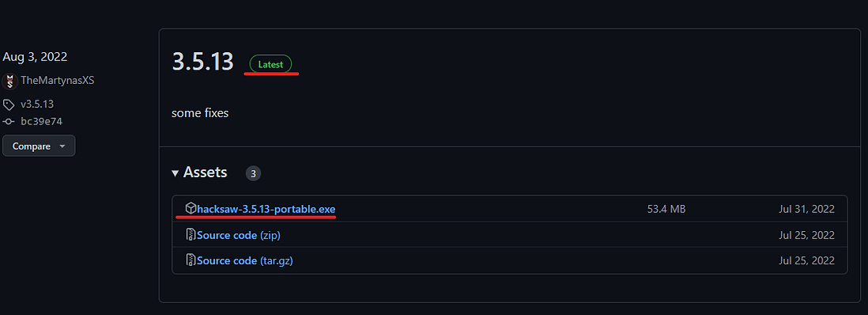
Task: Download Source code (zip)
Action: pyautogui.click(x=239, y=235)
